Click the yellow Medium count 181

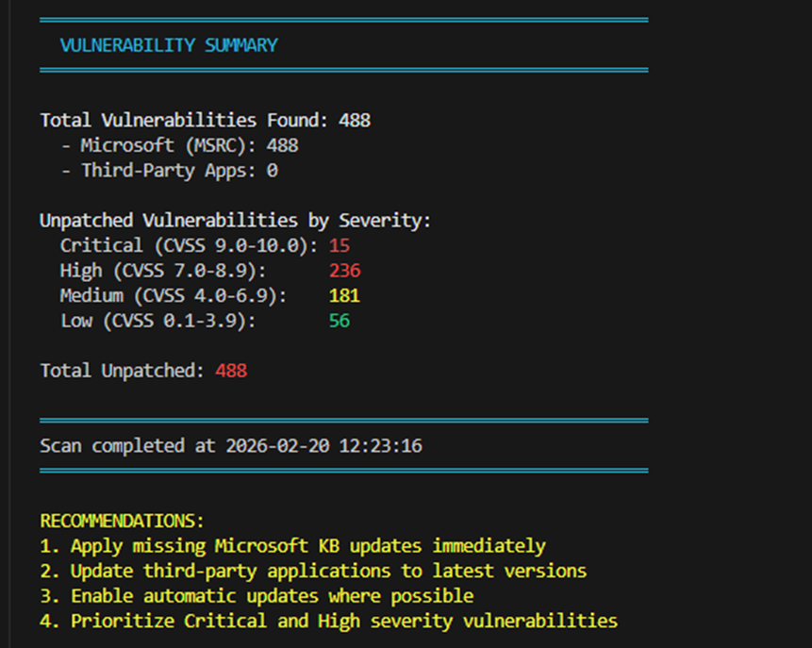(x=344, y=296)
